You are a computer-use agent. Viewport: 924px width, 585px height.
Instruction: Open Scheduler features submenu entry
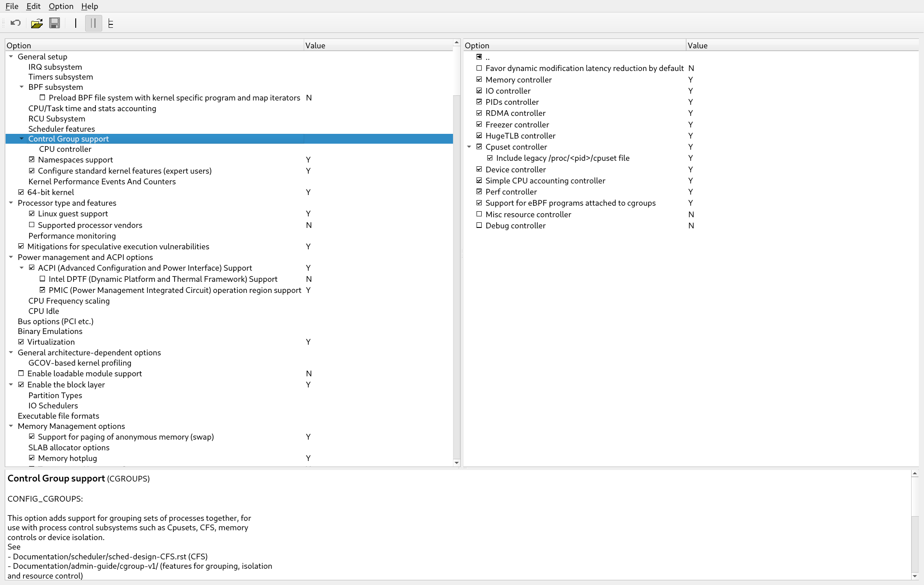pos(62,129)
